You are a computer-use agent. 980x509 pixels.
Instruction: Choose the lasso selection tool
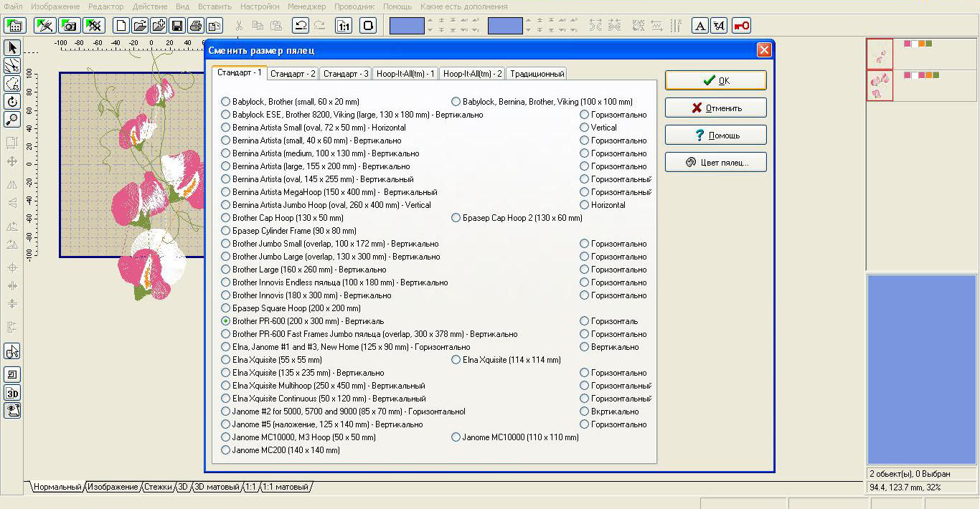coord(12,84)
